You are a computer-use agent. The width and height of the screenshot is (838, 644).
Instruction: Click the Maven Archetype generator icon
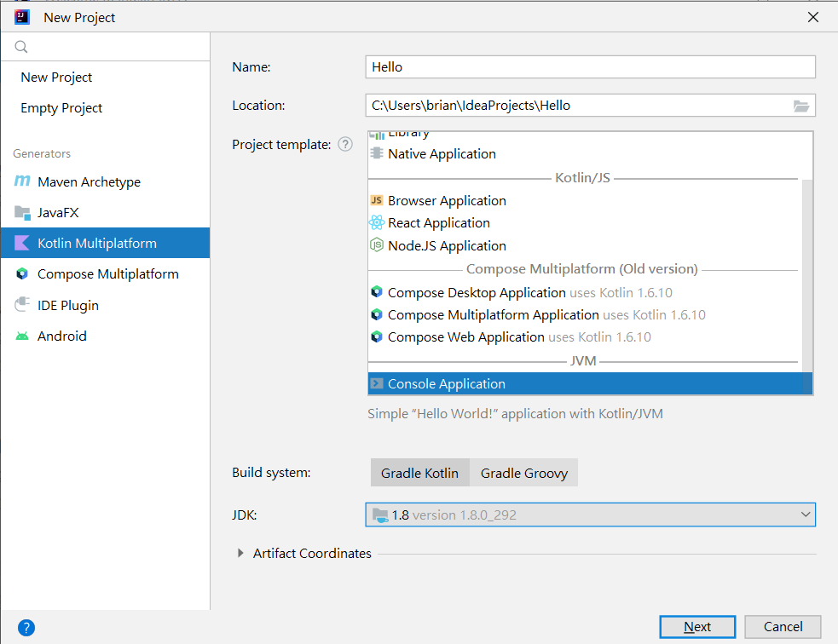[22, 181]
